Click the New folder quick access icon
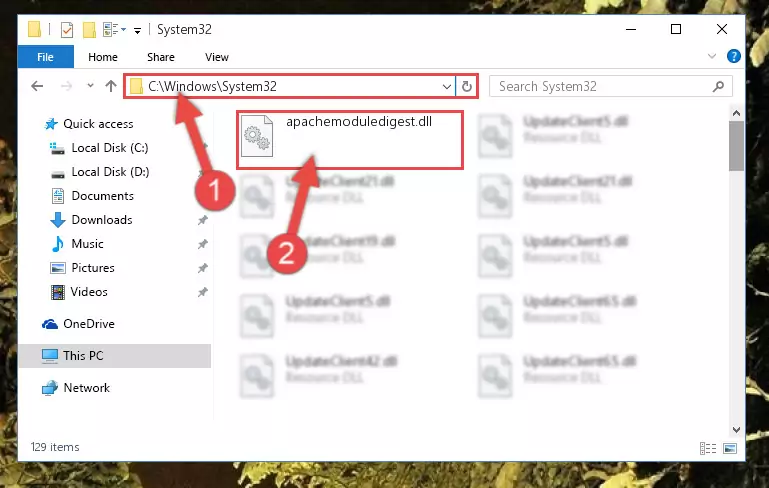Viewport: 769px width, 488px height. (x=89, y=30)
